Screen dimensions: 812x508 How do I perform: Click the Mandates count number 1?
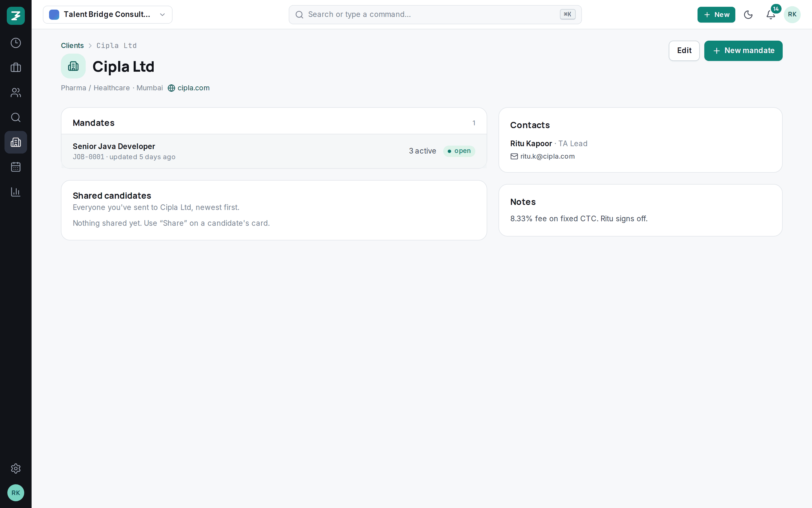coord(474,123)
